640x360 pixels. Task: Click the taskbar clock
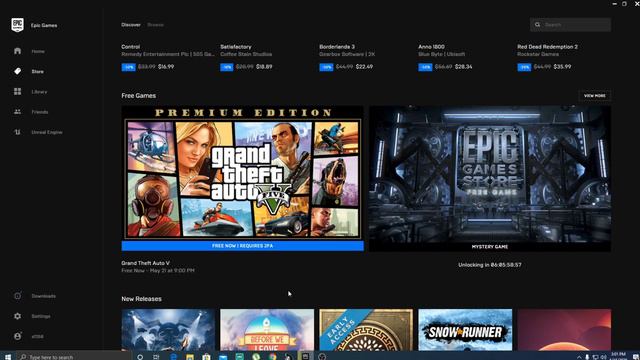click(x=619, y=356)
